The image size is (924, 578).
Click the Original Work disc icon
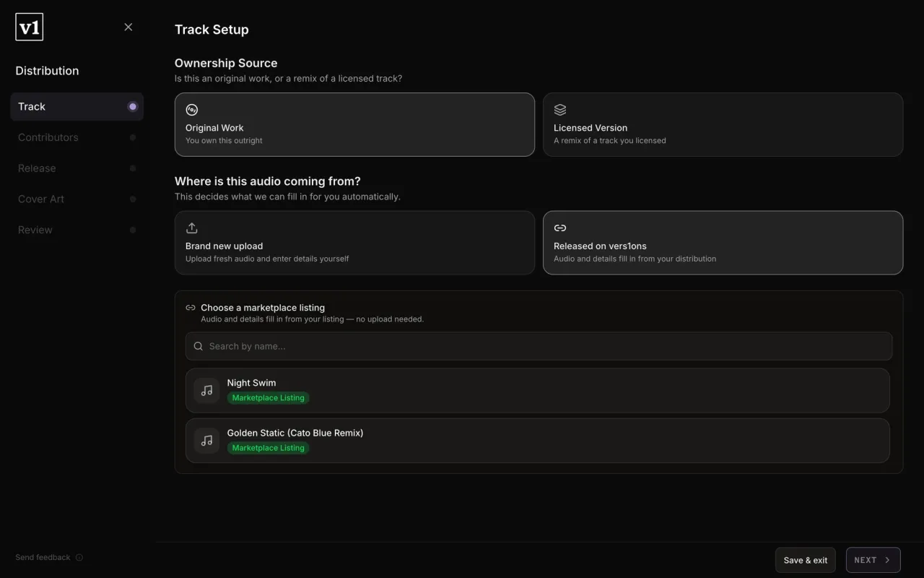(x=192, y=110)
